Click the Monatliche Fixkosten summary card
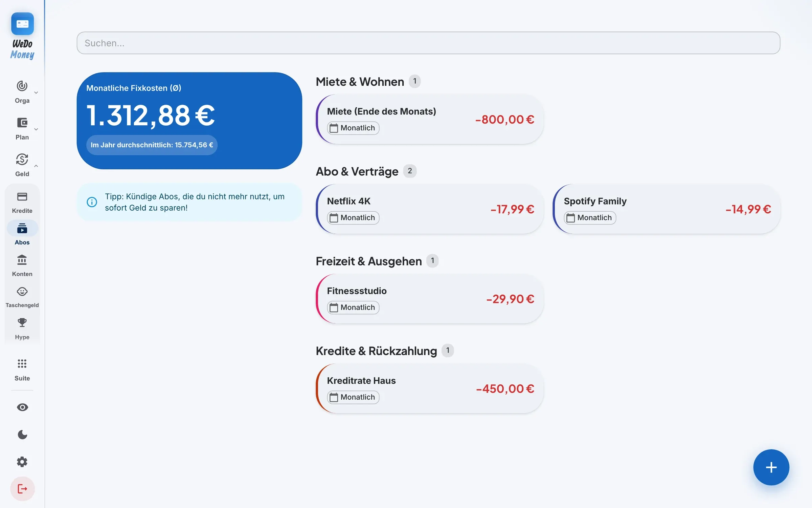This screenshot has height=508, width=812. tap(189, 121)
